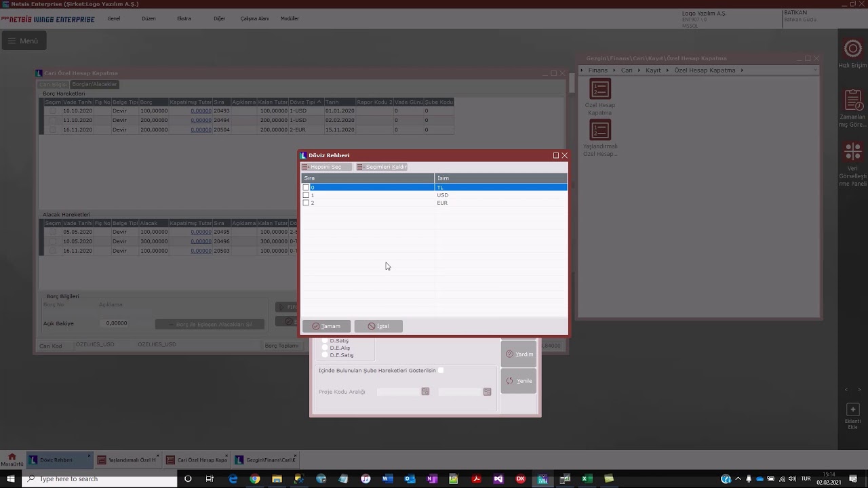Screen dimensions: 868x488
Task: Click the Yenile refresh button
Action: [519, 381]
